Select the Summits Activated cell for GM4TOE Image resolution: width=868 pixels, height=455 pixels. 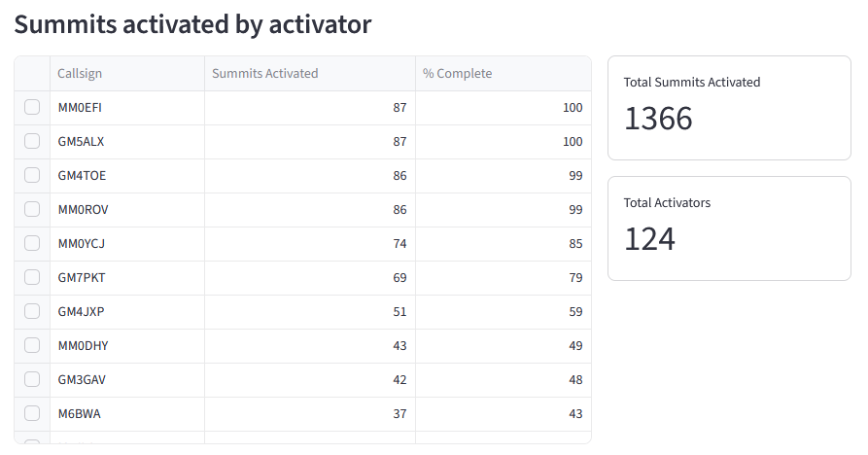(309, 175)
